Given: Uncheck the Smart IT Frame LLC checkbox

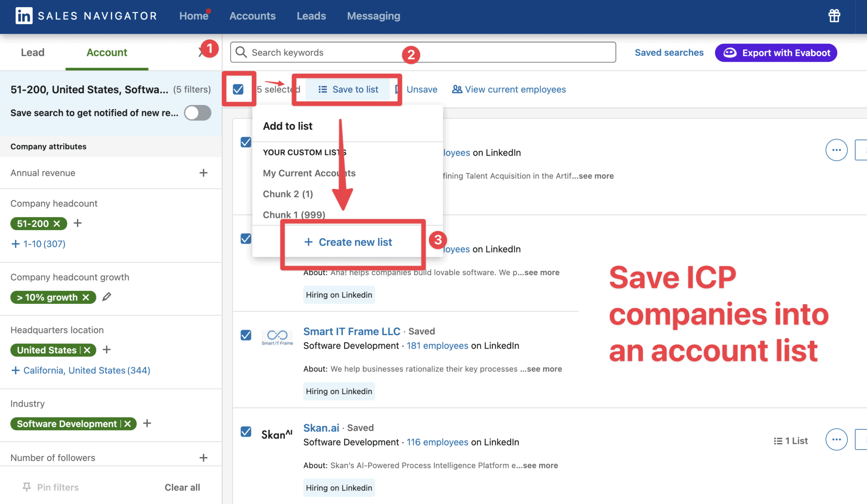Looking at the screenshot, I should point(246,335).
